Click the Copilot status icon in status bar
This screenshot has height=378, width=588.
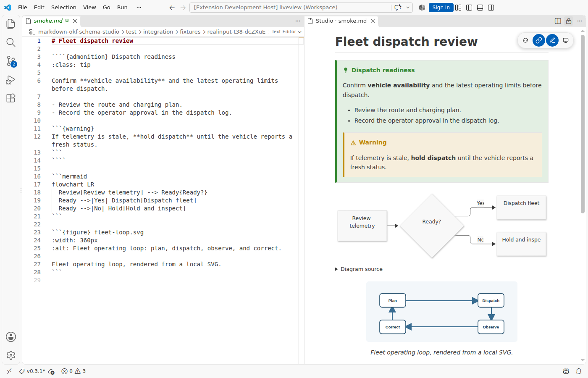(566, 371)
